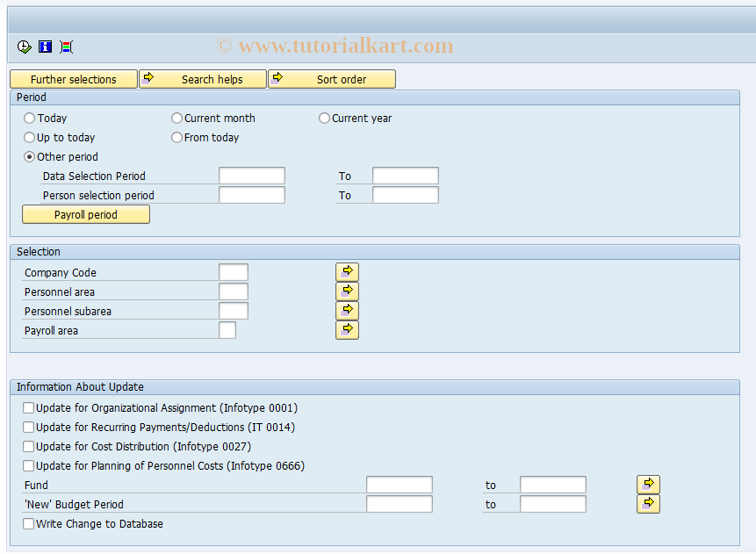Screen dimensions: 756x554
Task: Click the Further selections button
Action: (73, 78)
